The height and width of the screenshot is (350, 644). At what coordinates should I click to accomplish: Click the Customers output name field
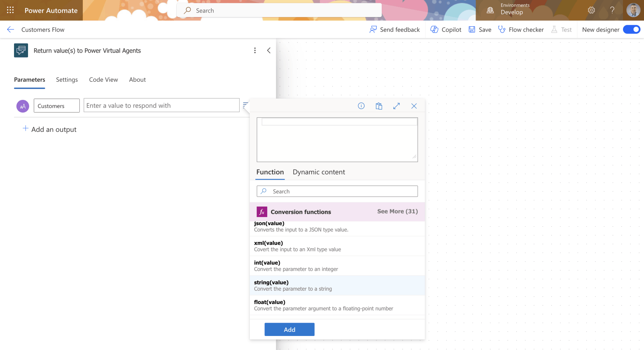coord(56,106)
